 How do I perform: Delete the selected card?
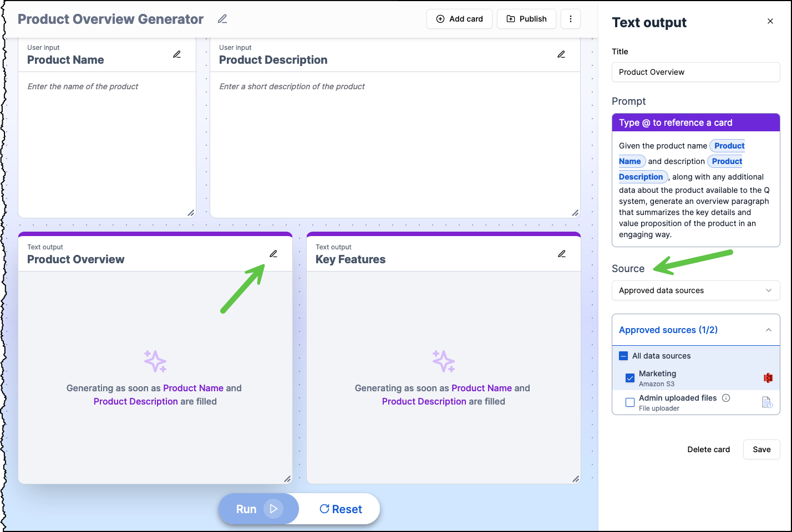pyautogui.click(x=708, y=449)
